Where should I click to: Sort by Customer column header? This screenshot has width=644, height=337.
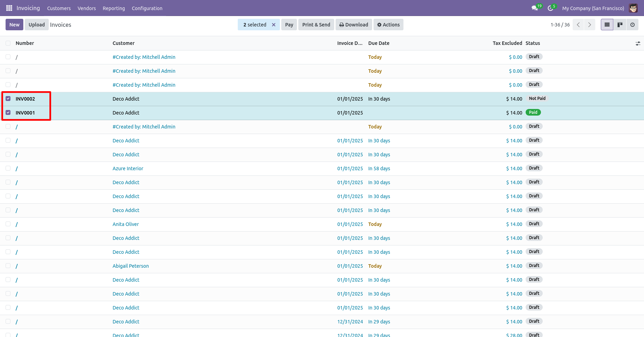pos(124,43)
